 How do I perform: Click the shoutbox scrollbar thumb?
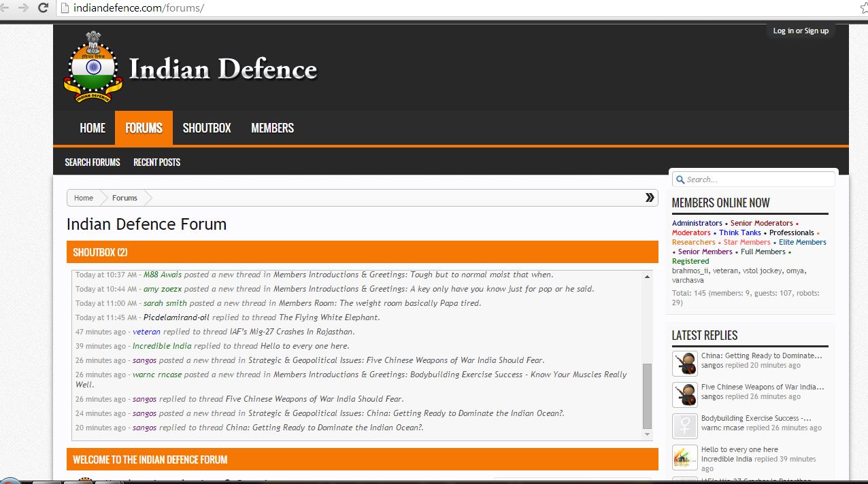pos(647,396)
